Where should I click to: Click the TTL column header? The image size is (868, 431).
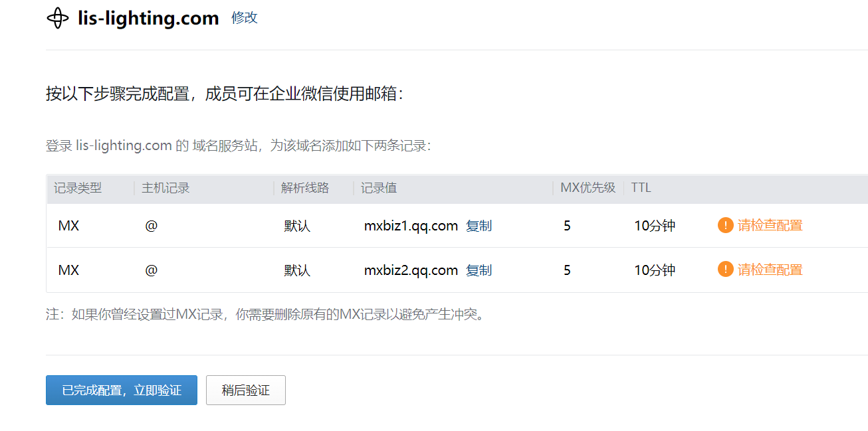(x=641, y=188)
